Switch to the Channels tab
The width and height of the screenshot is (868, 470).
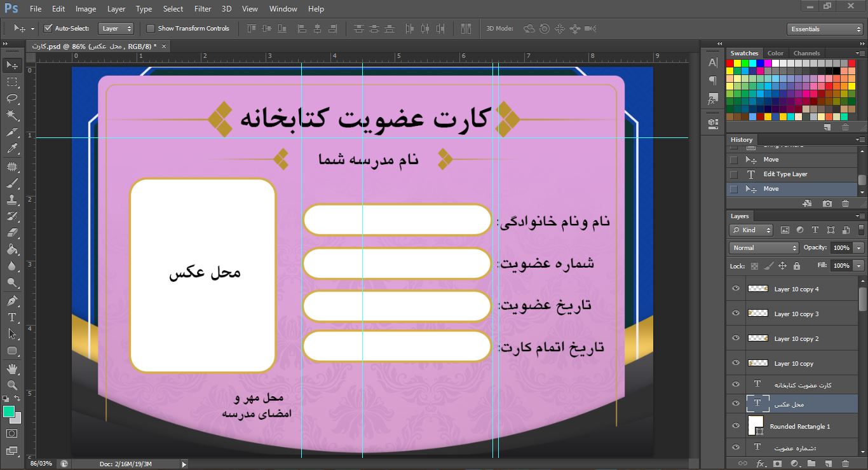[x=807, y=53]
